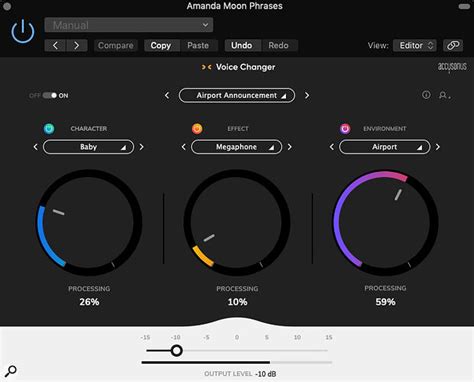
Task: Select previous environment before Airport
Action: [332, 147]
